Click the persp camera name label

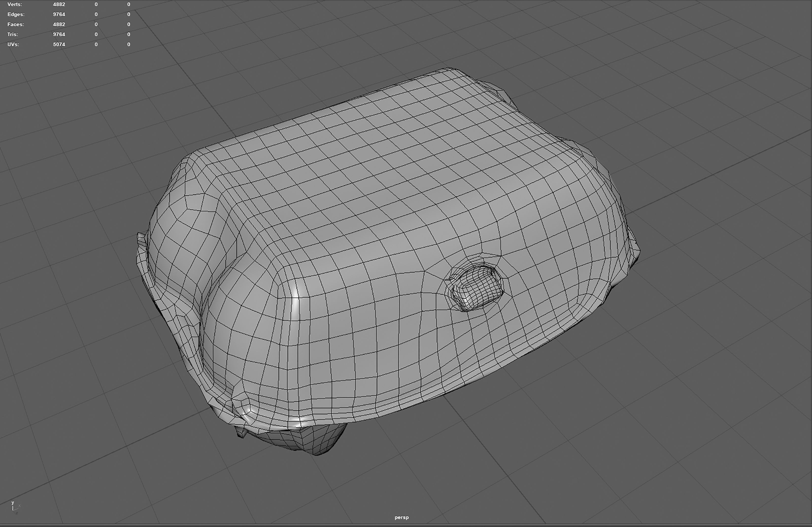[402, 517]
